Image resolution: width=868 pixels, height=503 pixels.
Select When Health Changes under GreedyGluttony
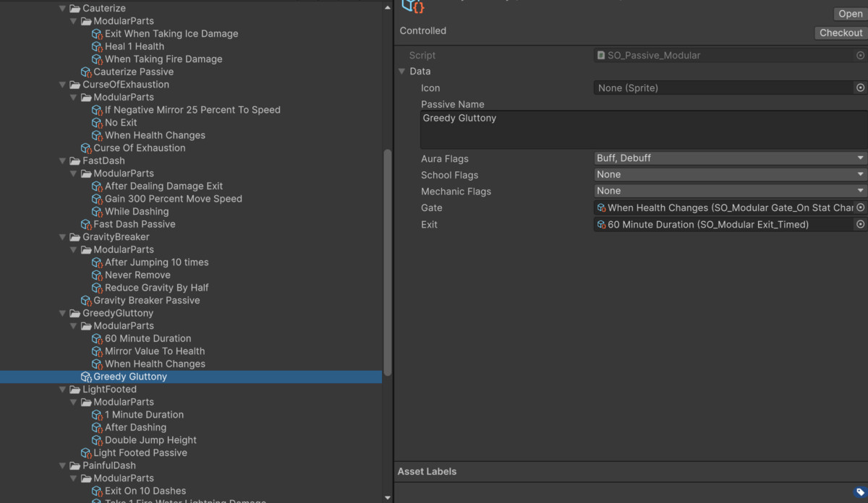click(x=155, y=364)
